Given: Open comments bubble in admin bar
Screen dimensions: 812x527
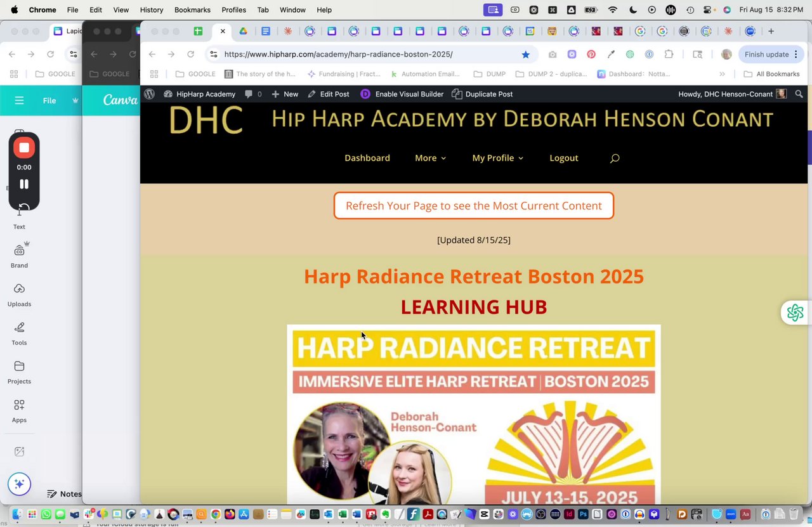Looking at the screenshot, I should (x=253, y=94).
